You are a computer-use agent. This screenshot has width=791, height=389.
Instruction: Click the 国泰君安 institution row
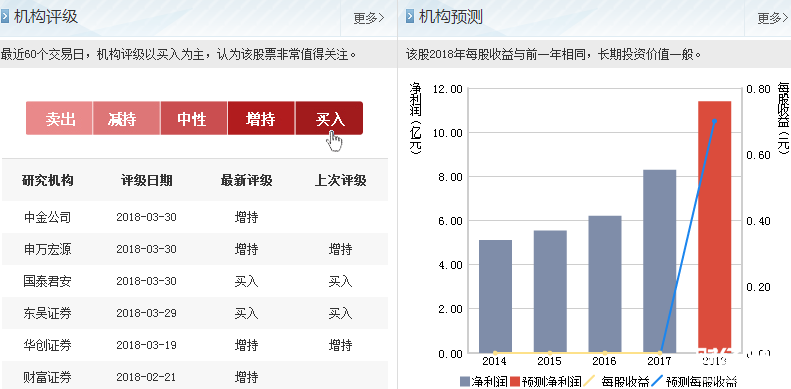(x=195, y=281)
